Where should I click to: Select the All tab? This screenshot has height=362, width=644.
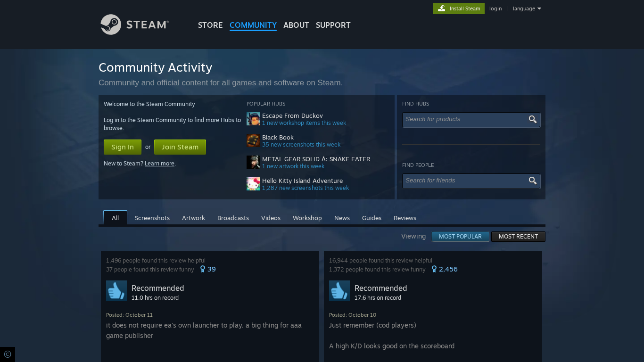pyautogui.click(x=115, y=218)
